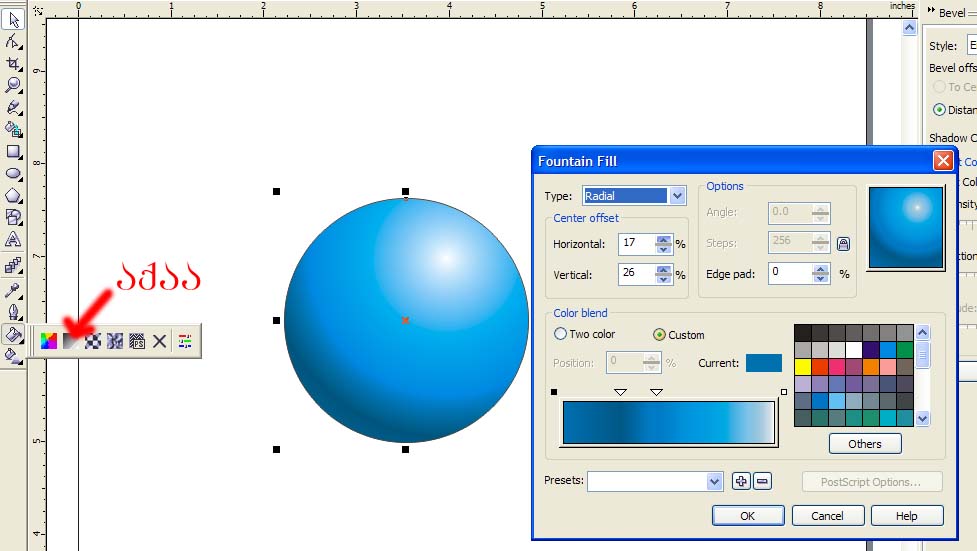977x551 pixels.
Task: Choose the Custom color blend option
Action: tap(679, 335)
